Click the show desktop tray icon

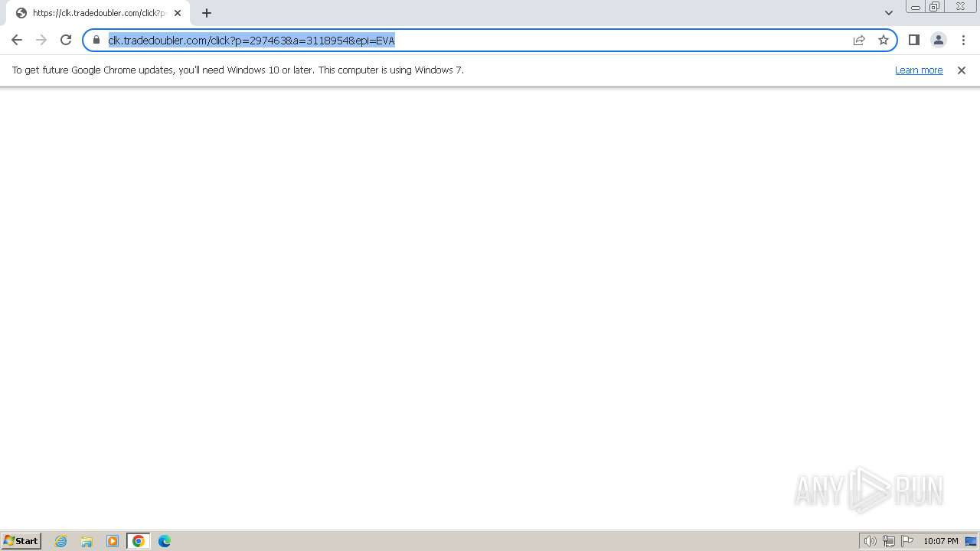point(971,541)
